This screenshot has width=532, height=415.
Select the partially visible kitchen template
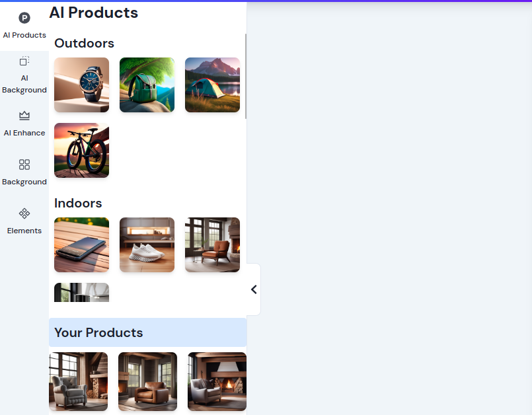coord(82,293)
